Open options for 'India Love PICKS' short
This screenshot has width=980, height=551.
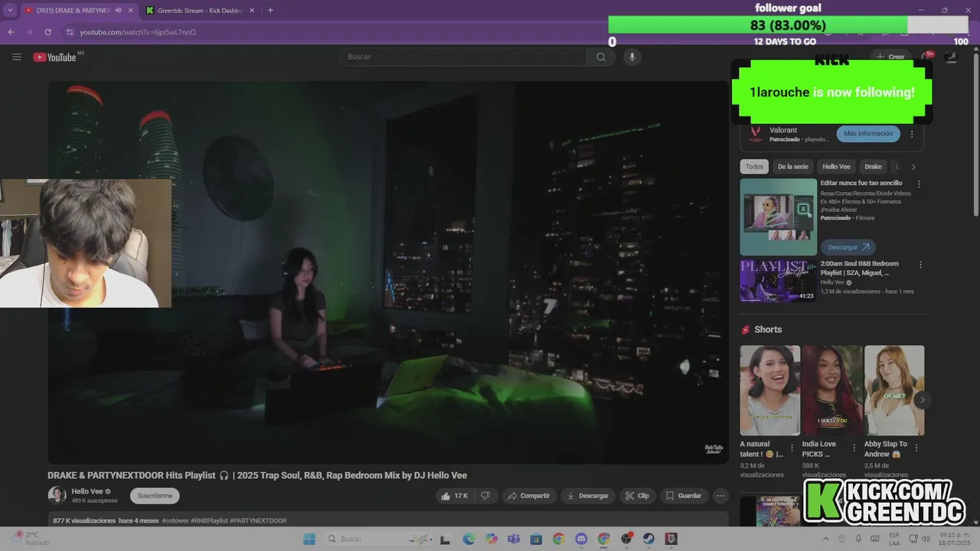854,448
